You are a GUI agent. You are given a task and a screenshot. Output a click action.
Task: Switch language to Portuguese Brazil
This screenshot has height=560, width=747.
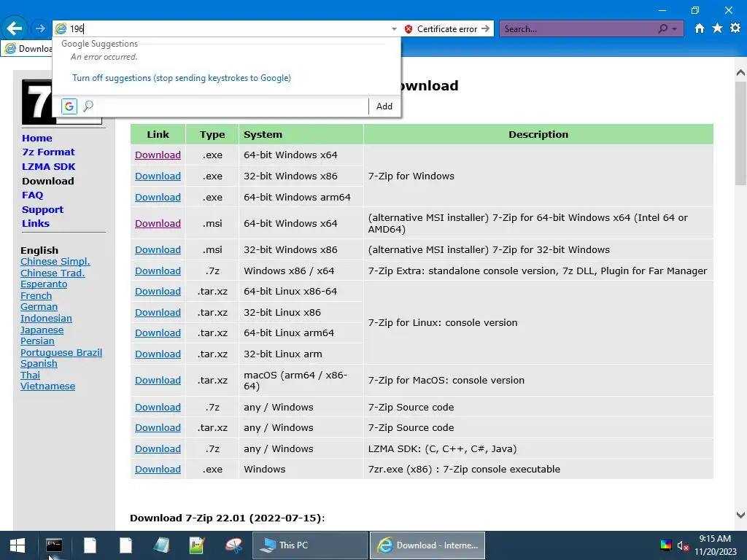(61, 352)
